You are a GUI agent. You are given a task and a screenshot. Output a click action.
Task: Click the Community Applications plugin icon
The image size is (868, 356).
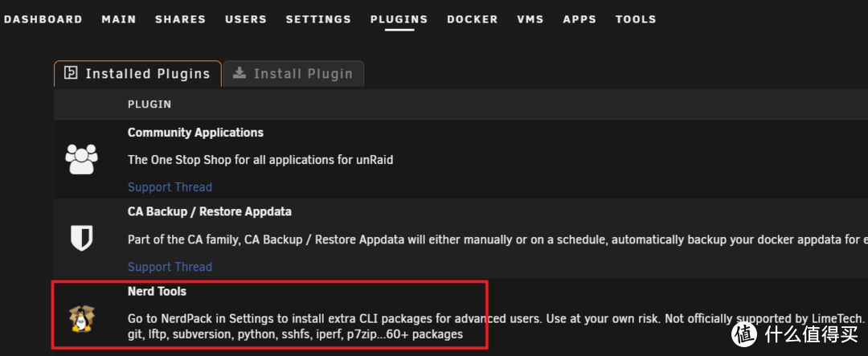pos(80,158)
